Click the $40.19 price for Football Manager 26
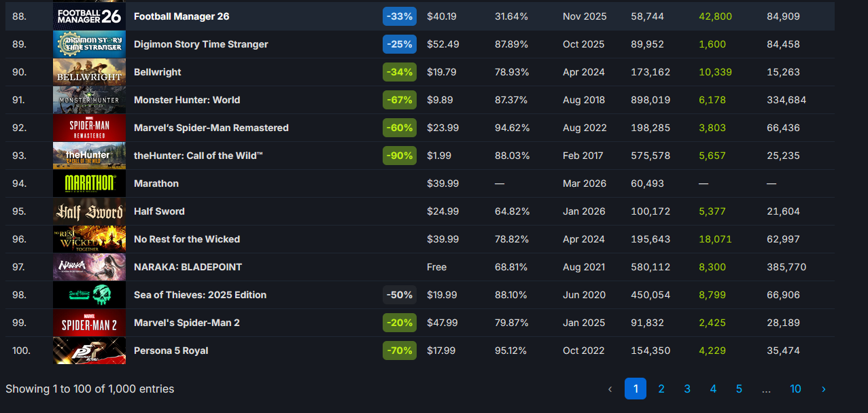This screenshot has height=413, width=868. pyautogui.click(x=442, y=16)
